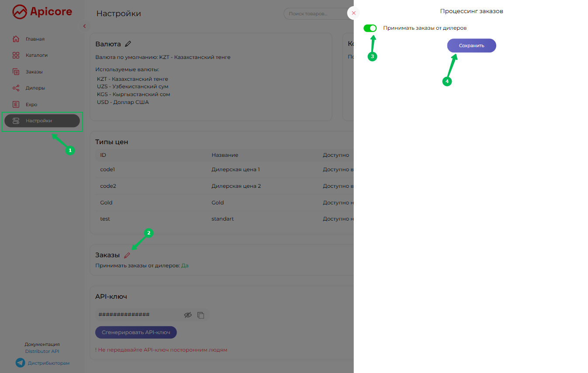Image resolution: width=588 pixels, height=373 pixels.
Task: Open the Каталоги section
Action: pyautogui.click(x=36, y=55)
